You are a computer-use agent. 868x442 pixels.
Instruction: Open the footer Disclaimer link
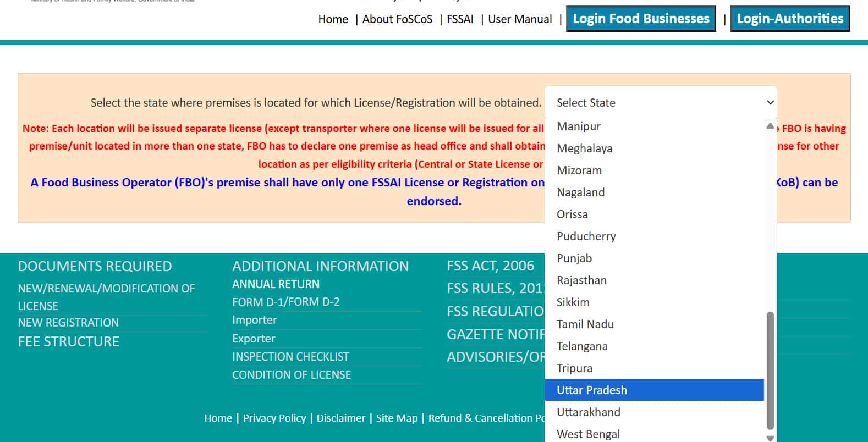(x=341, y=418)
